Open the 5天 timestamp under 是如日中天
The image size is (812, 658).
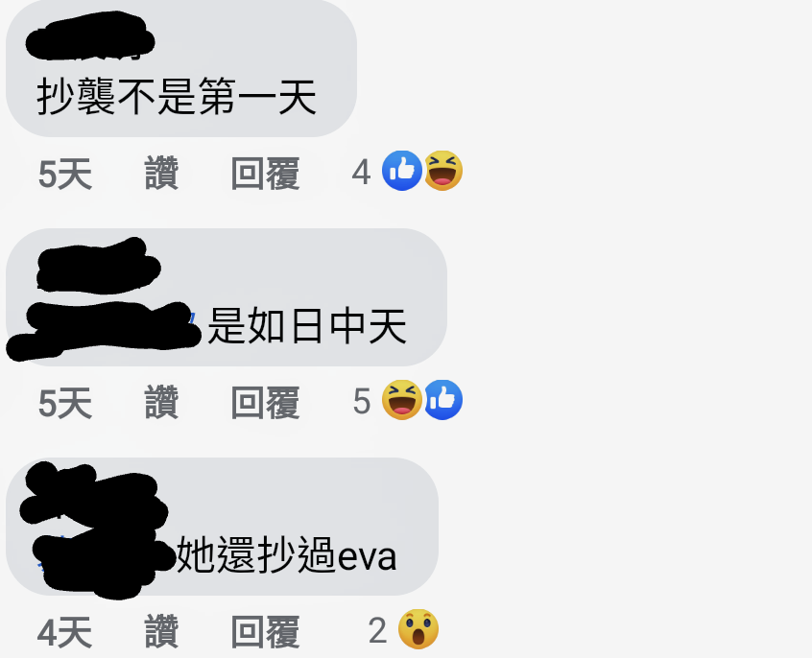tap(65, 403)
